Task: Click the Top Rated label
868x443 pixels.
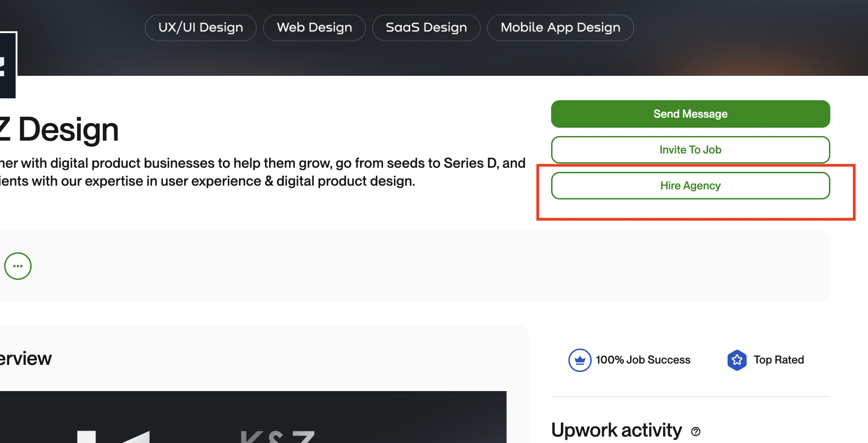Action: (779, 360)
